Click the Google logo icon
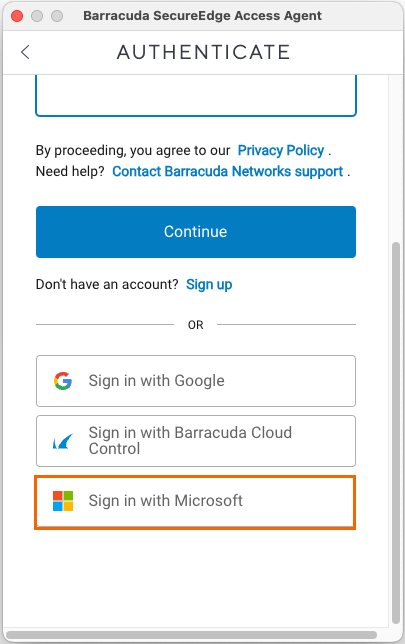 point(63,381)
